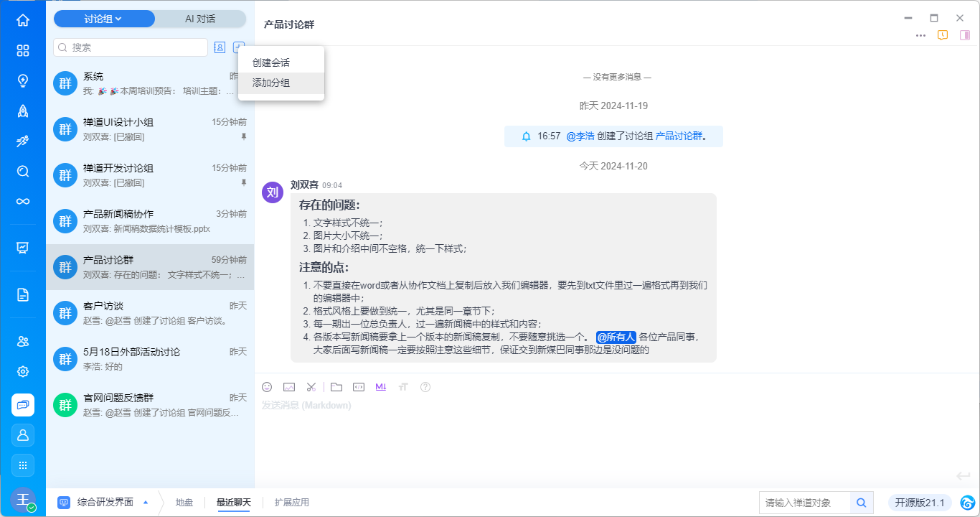Click the @李浩 mention link
Image resolution: width=980 pixels, height=517 pixels.
[x=580, y=136]
